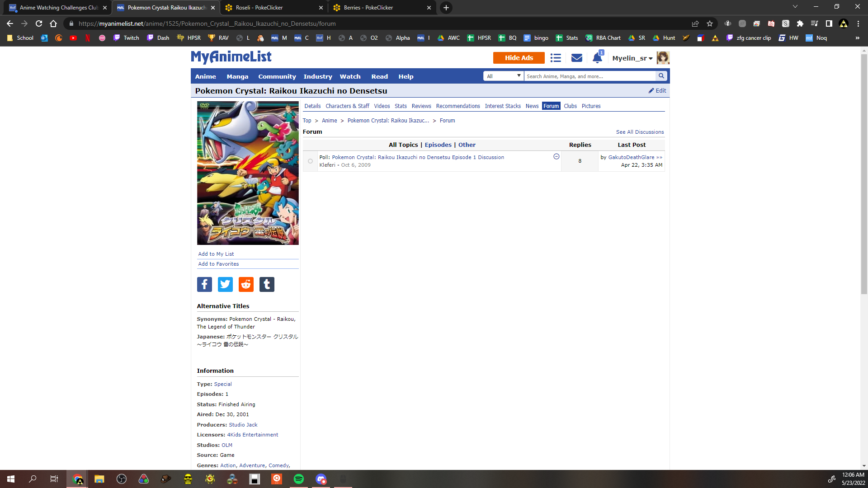Image resolution: width=868 pixels, height=488 pixels.
Task: Click the search magnifier button
Action: (x=661, y=76)
